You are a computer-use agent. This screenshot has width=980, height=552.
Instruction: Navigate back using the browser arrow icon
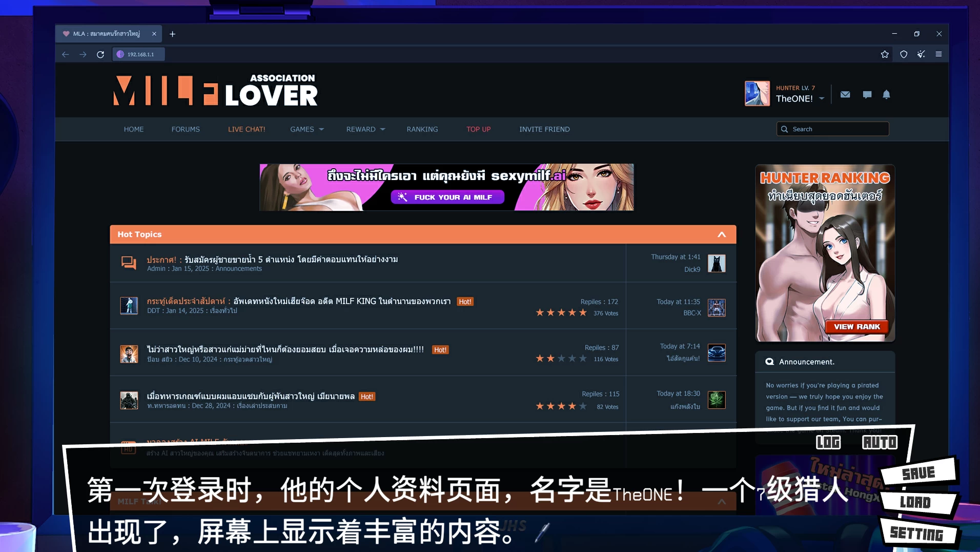click(x=65, y=54)
